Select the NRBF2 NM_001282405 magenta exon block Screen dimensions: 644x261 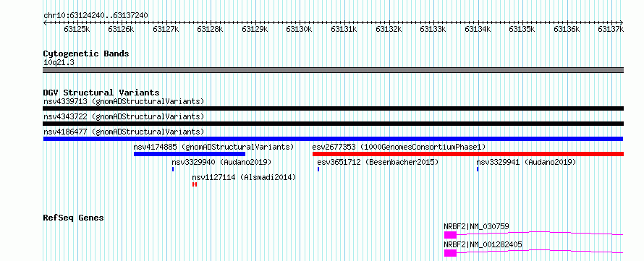tap(450, 253)
